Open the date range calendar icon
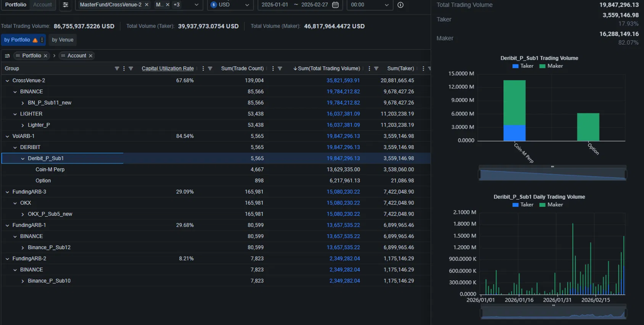 click(335, 5)
